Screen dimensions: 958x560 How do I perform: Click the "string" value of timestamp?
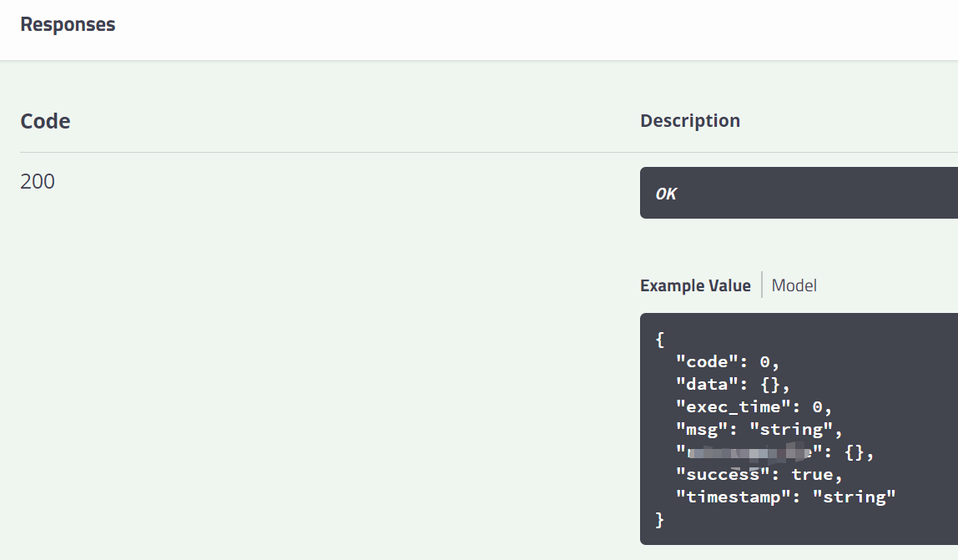(854, 497)
